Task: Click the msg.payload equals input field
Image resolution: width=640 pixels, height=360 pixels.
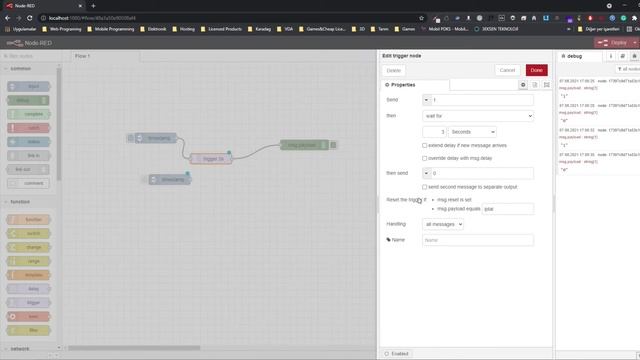Action: (508, 209)
